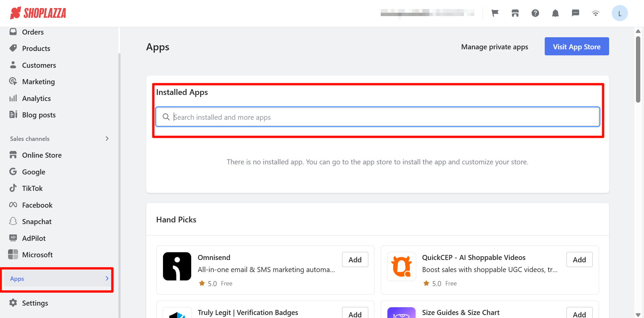Open Analytics in the sidebar

point(36,98)
